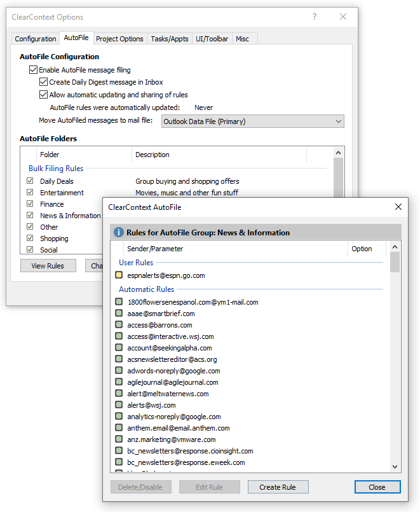
Task: Click the Folder column header
Action: pos(84,155)
